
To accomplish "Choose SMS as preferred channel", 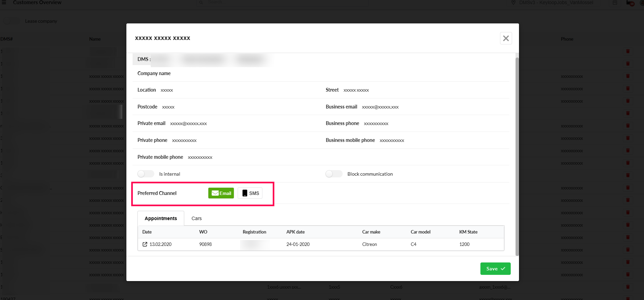I will tap(250, 193).
